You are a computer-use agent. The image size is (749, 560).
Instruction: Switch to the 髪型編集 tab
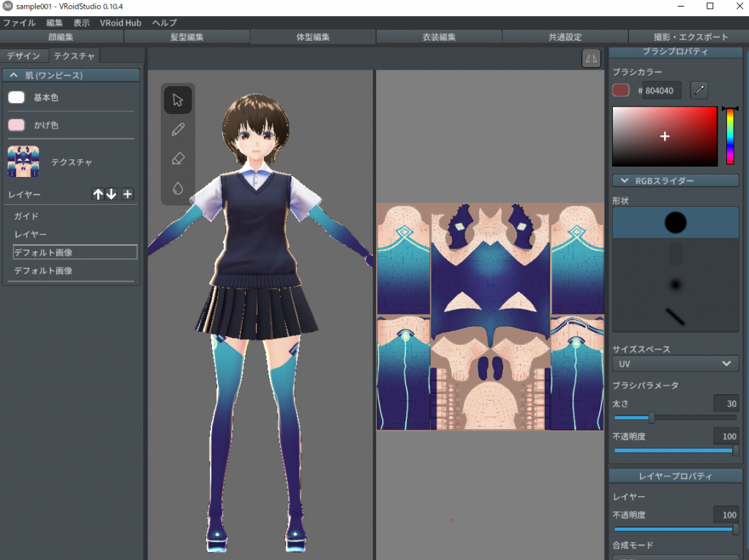(187, 37)
